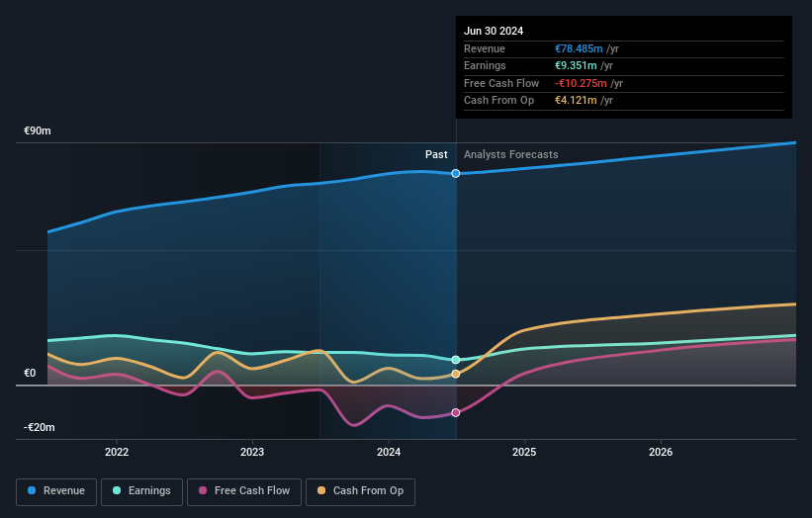Click the Free Cash Flow row label in tooltip
The height and width of the screenshot is (518, 812).
pyautogui.click(x=501, y=83)
